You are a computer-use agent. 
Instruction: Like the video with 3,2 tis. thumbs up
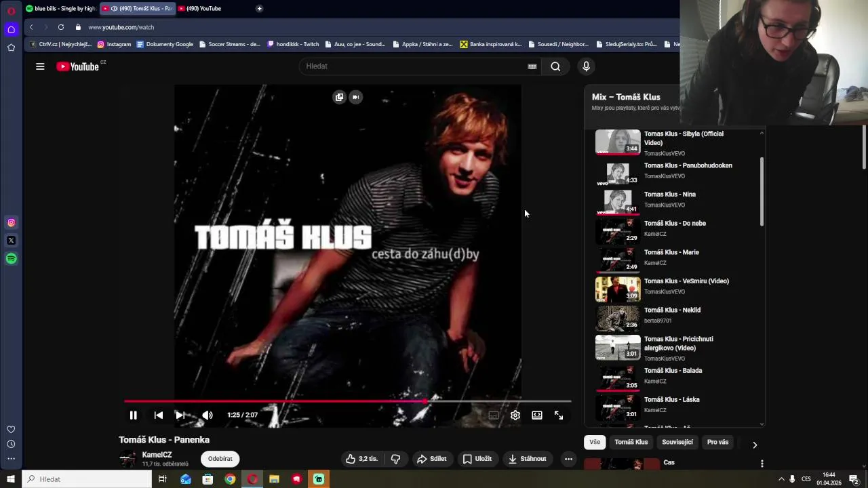(361, 459)
